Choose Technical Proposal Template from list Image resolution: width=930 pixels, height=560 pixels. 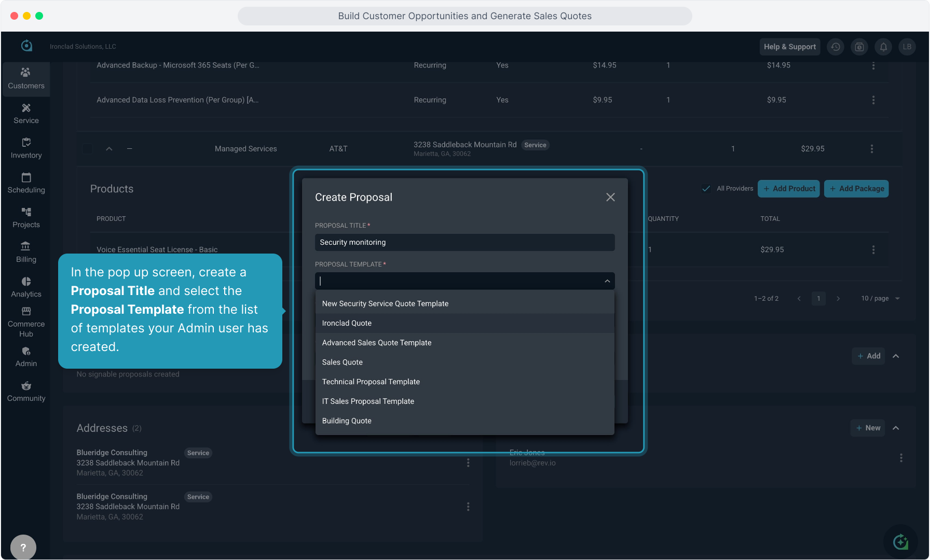[x=371, y=382]
